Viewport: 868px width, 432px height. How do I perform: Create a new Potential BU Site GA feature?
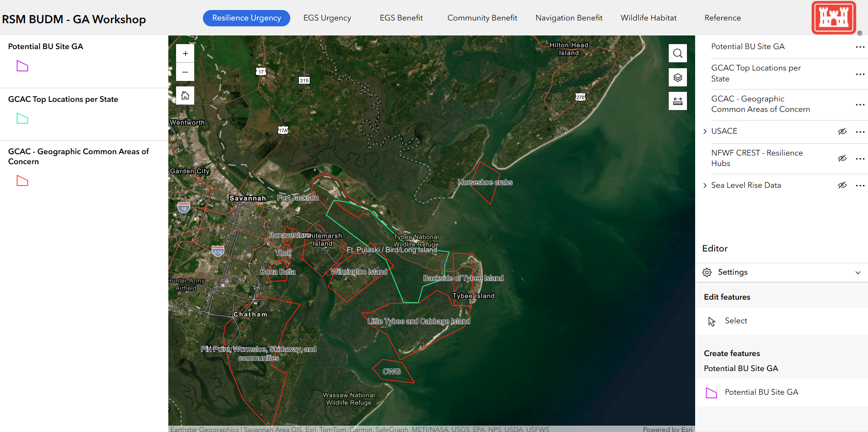pos(761,392)
